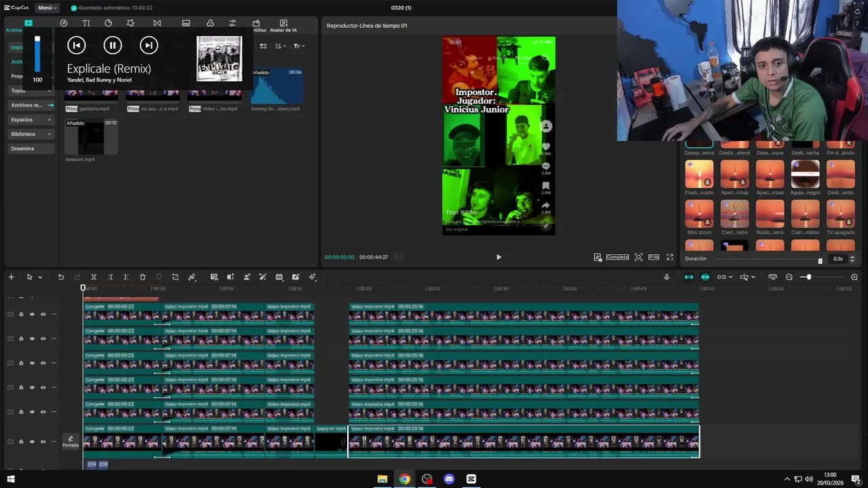Delete the selected clip with trash icon

click(x=142, y=277)
